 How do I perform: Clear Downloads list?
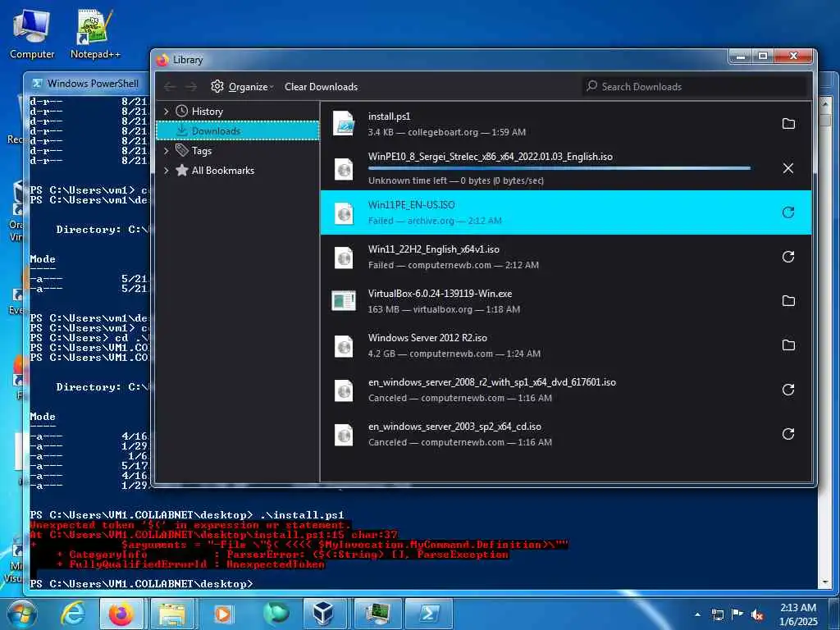point(321,87)
